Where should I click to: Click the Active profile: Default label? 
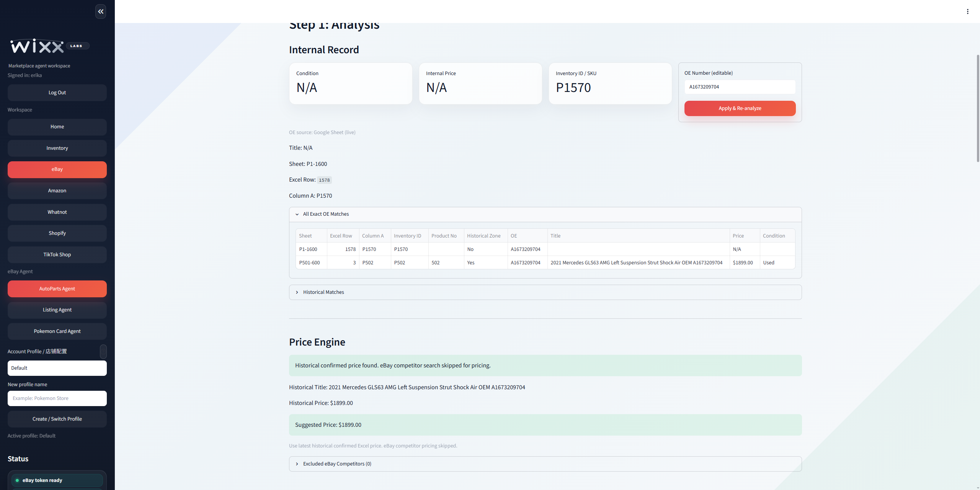31,436
